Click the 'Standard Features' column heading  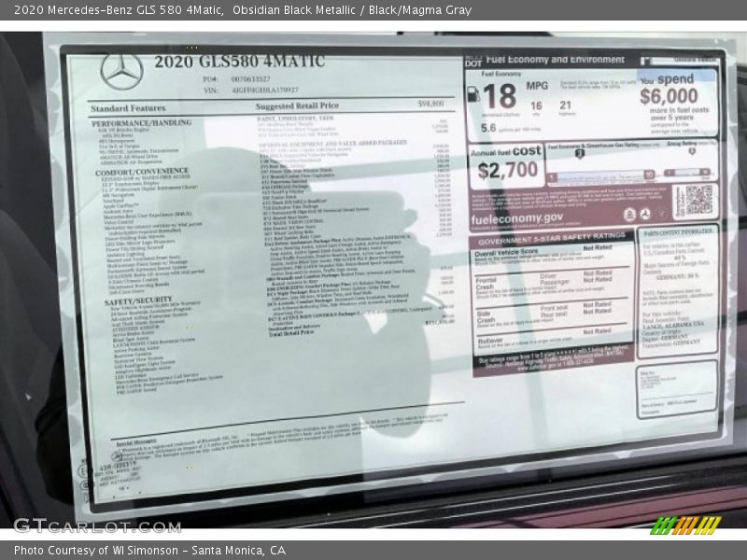tap(128, 108)
